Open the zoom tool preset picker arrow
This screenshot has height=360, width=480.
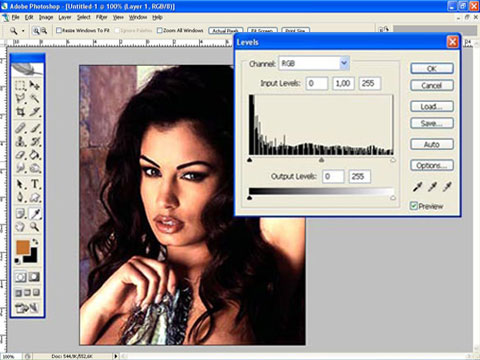pyautogui.click(x=23, y=31)
